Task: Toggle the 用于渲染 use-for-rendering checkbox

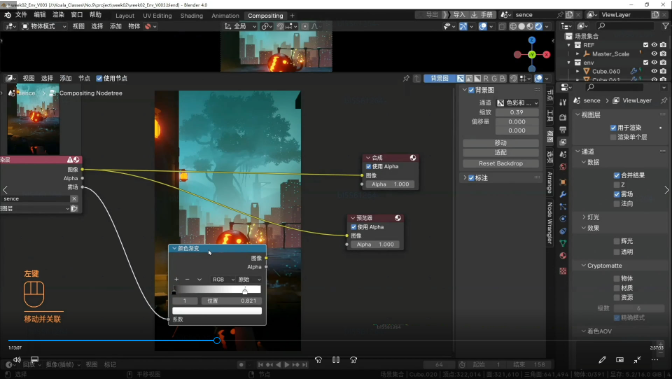Action: pos(613,128)
